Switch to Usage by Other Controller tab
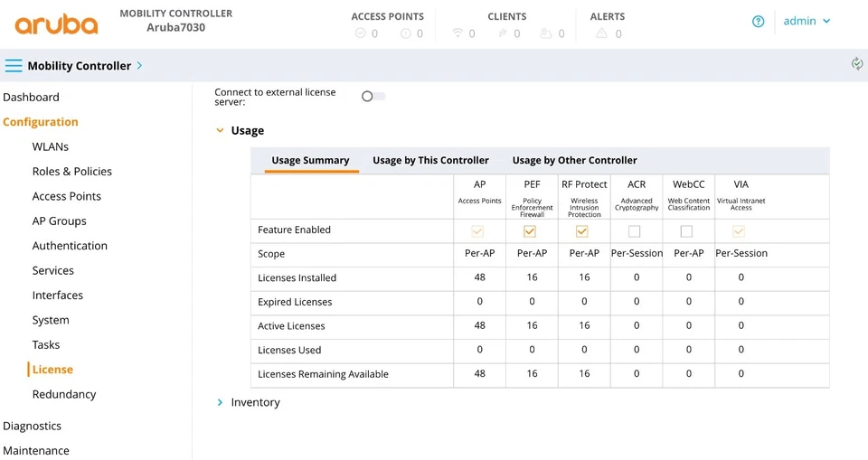Screen dimensions: 868x460 pos(574,160)
